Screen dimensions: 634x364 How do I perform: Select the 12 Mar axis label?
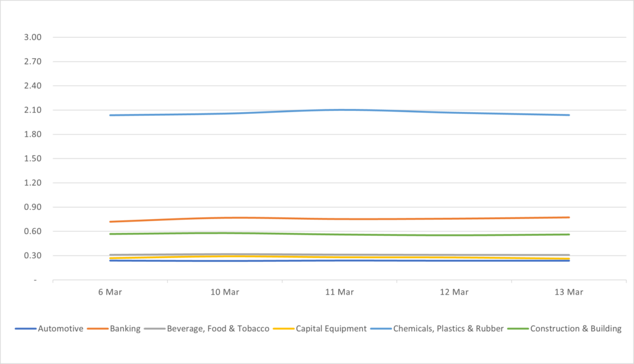[x=454, y=292]
